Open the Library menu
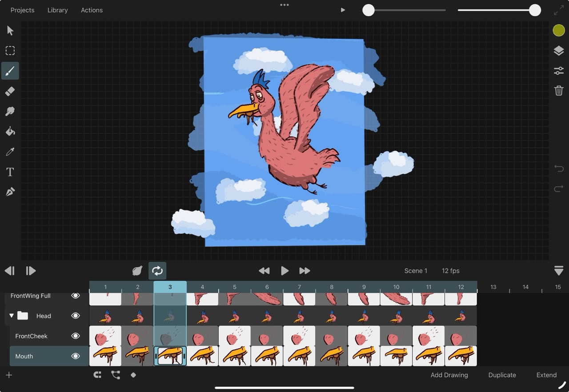This screenshot has height=392, width=569. (58, 10)
